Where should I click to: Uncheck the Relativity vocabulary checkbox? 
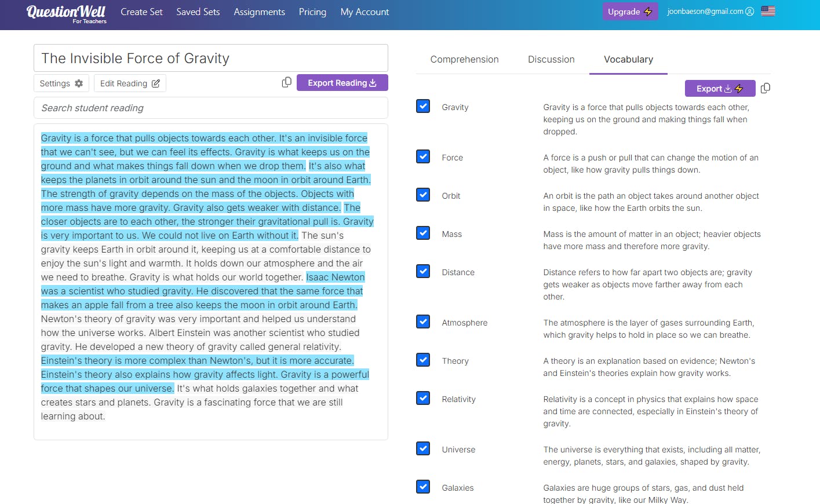click(x=423, y=398)
